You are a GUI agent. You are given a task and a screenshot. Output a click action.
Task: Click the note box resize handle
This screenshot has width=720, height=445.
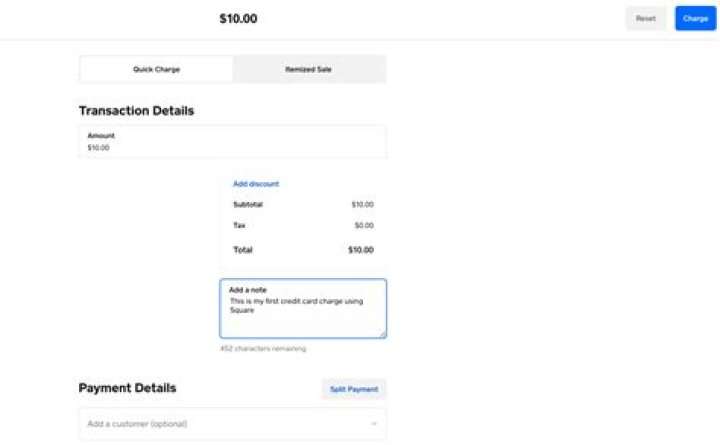382,334
